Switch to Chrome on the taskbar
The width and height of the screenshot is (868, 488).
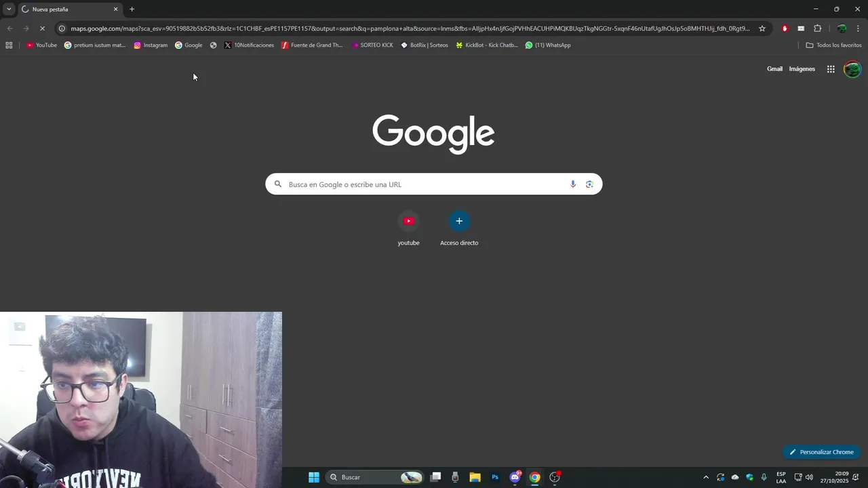[535, 477]
